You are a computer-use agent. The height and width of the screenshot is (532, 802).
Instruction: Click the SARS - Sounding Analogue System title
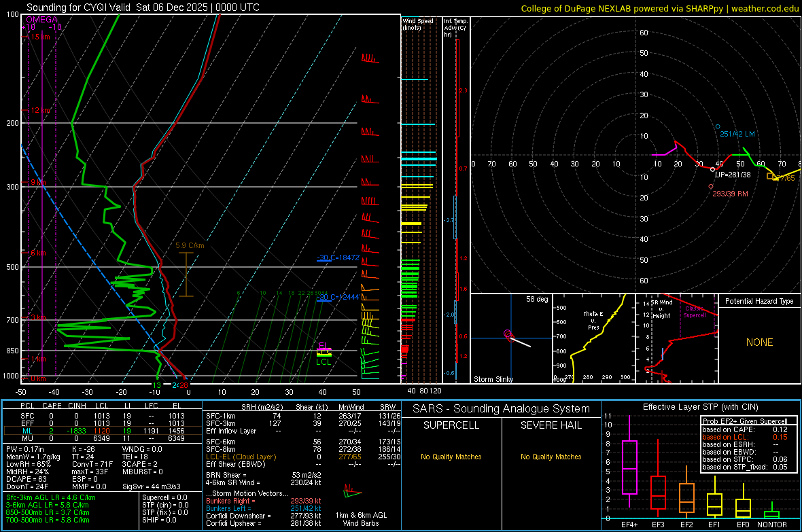tap(502, 409)
